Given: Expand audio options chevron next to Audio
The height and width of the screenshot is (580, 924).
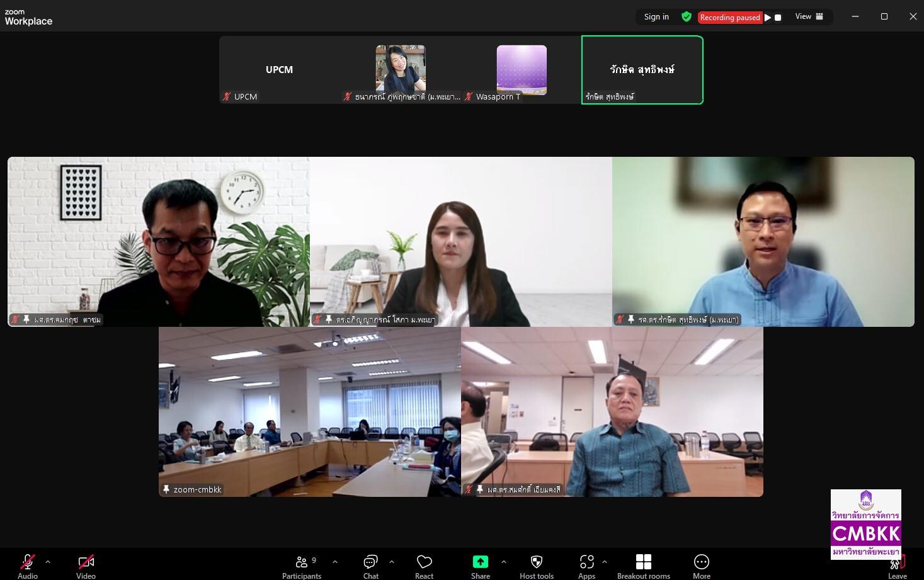Looking at the screenshot, I should (48, 561).
